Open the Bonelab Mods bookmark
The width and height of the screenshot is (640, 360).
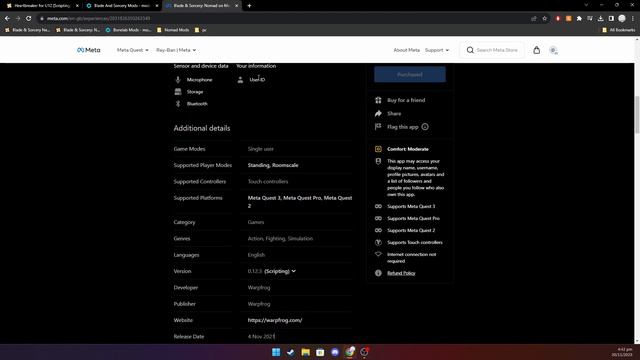point(128,30)
